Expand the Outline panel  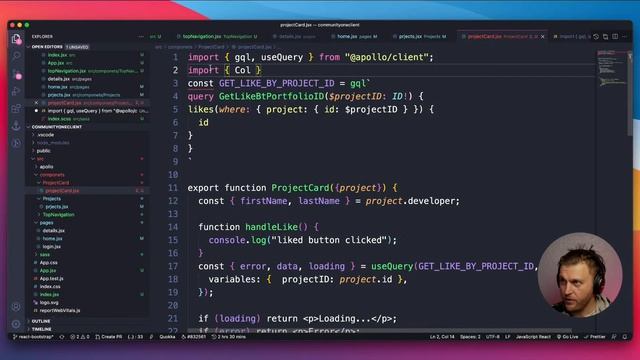41,321
